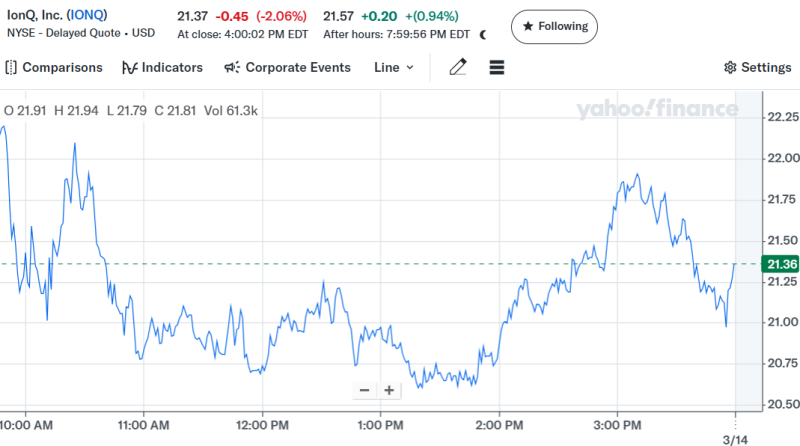Click At close: 4:00:02 PM EDT text
The height and width of the screenshot is (446, 800).
pos(243,35)
